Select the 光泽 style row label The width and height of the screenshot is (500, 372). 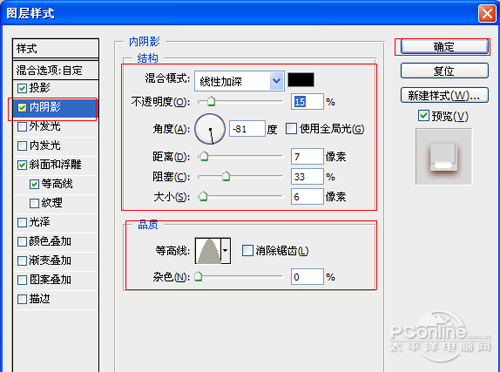pos(40,222)
